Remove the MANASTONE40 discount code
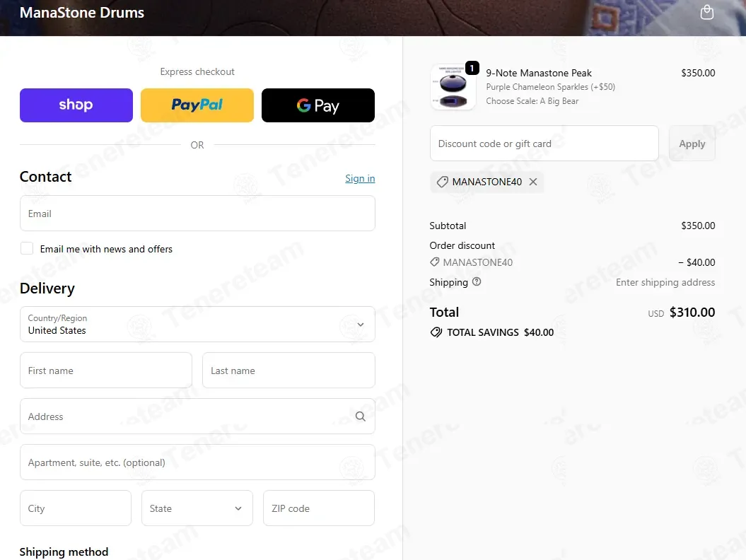Viewport: 746px width, 560px height. [533, 182]
